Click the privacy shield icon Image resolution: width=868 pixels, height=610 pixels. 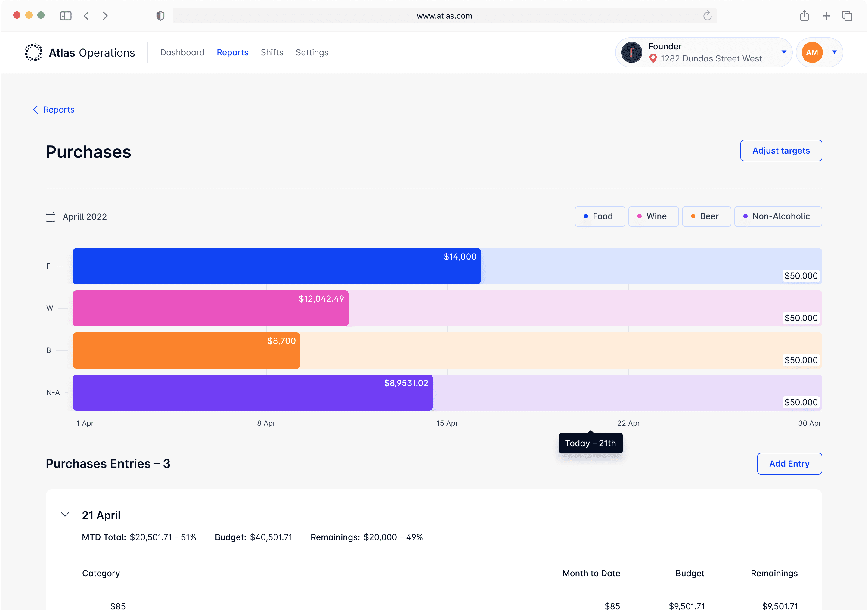point(160,16)
